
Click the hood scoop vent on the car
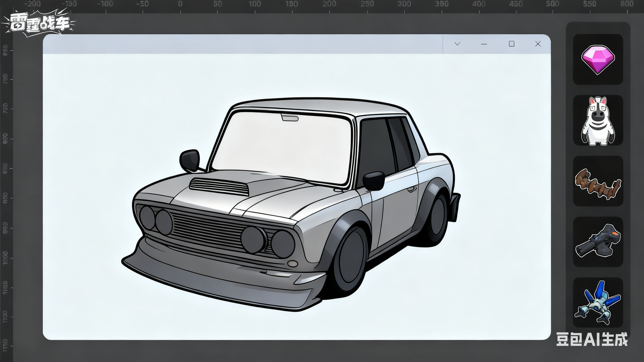point(219,187)
